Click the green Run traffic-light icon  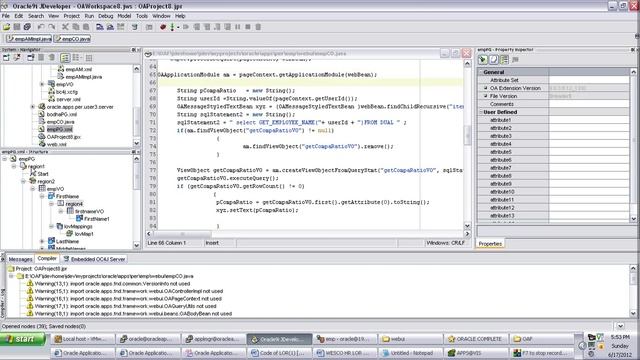172,27
